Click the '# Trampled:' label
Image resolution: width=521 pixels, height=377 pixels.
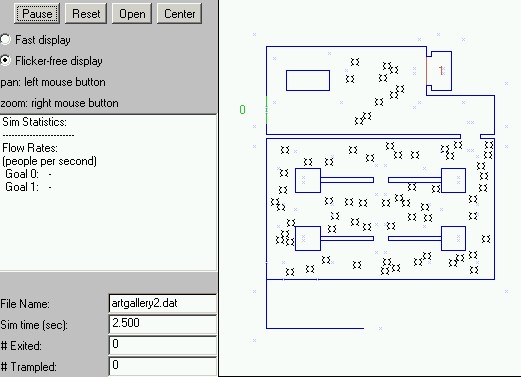click(x=28, y=367)
